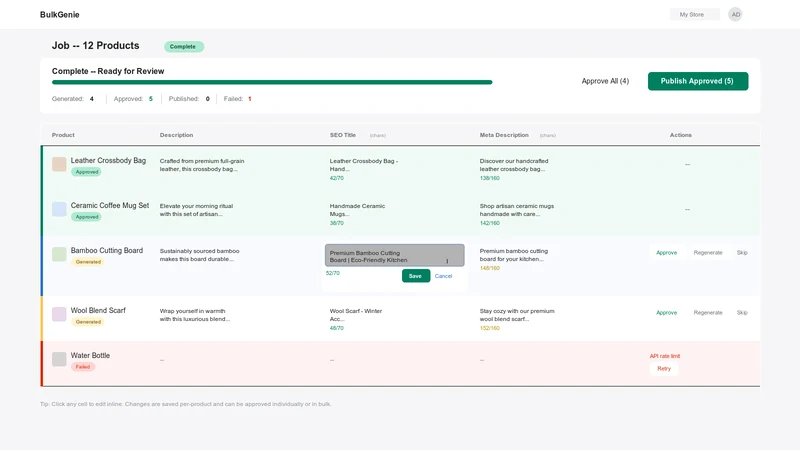800x450 pixels.
Task: Click 'Complete -- Ready for Review' label
Action: point(108,71)
